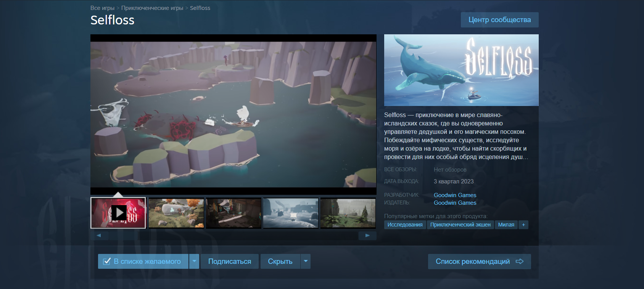The height and width of the screenshot is (289, 644).
Task: Click the Selfloss breadcrumb link
Action: click(200, 8)
